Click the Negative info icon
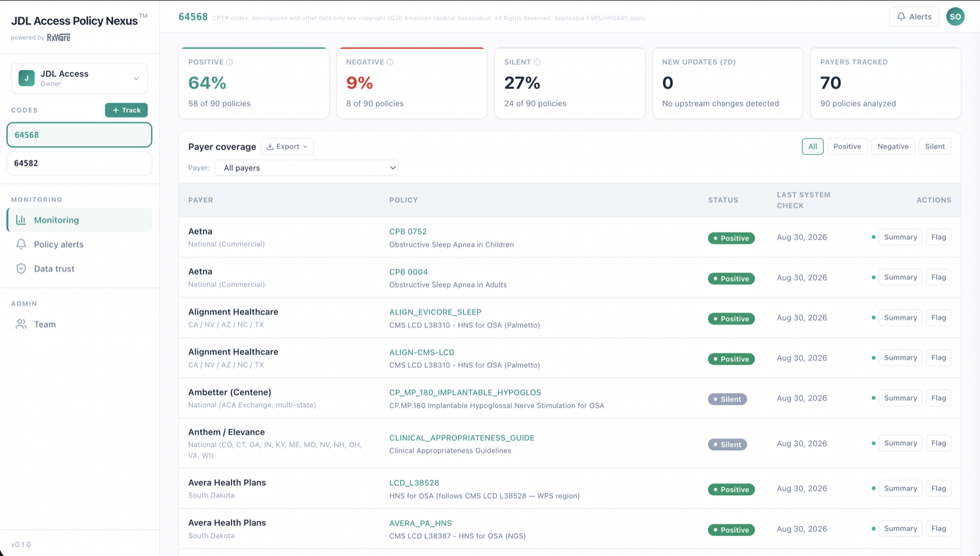The width and height of the screenshot is (980, 556). pyautogui.click(x=390, y=62)
